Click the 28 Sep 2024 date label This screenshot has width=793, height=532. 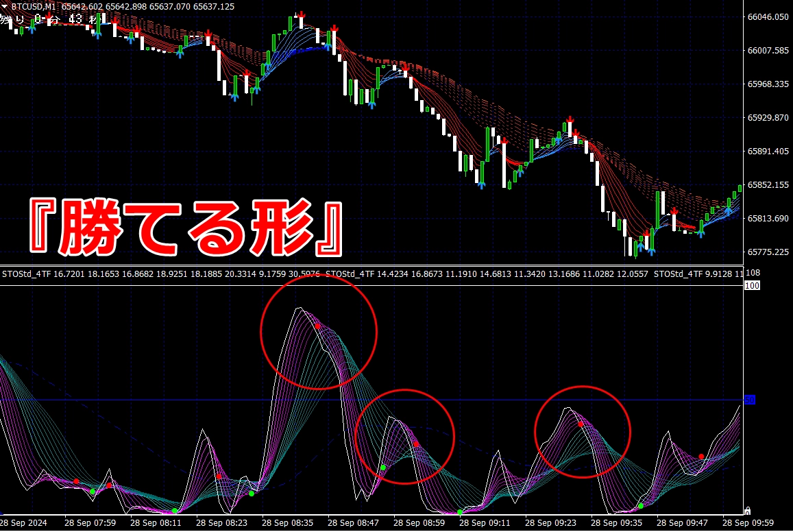23,523
